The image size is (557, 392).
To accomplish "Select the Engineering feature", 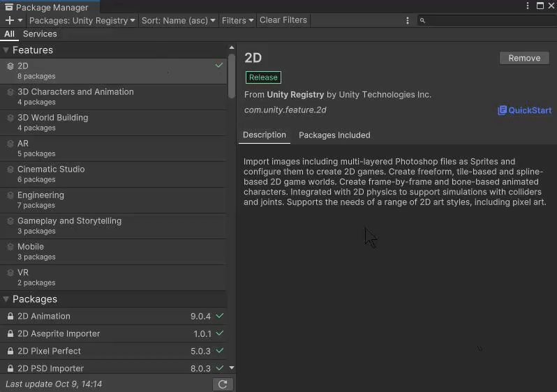I will pyautogui.click(x=113, y=200).
